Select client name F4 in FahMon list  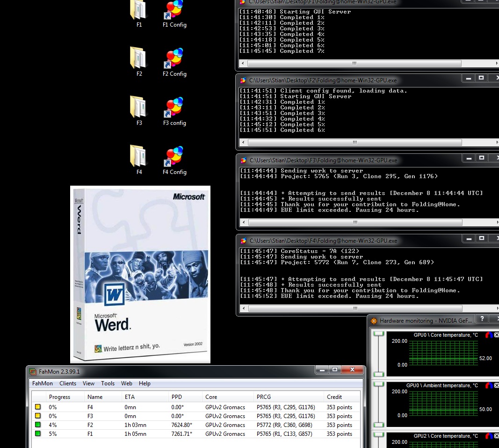click(x=90, y=407)
